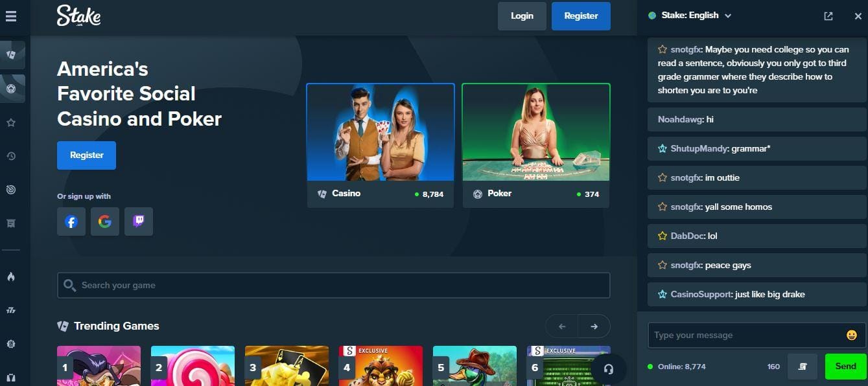This screenshot has width=868, height=386.
Task: Click the target-shaped Challenges icon in sidebar
Action: (x=11, y=190)
